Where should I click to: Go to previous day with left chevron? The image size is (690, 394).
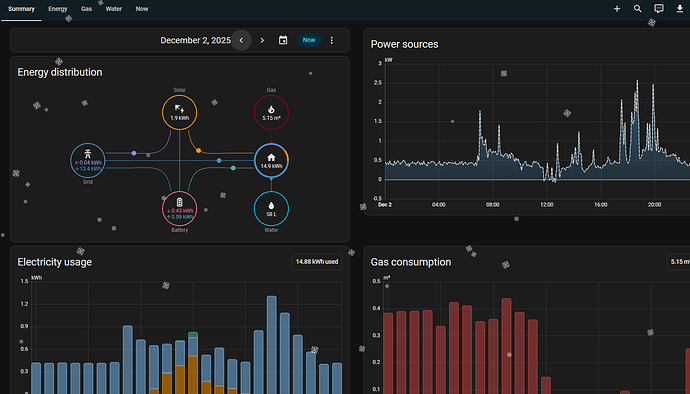tap(241, 40)
